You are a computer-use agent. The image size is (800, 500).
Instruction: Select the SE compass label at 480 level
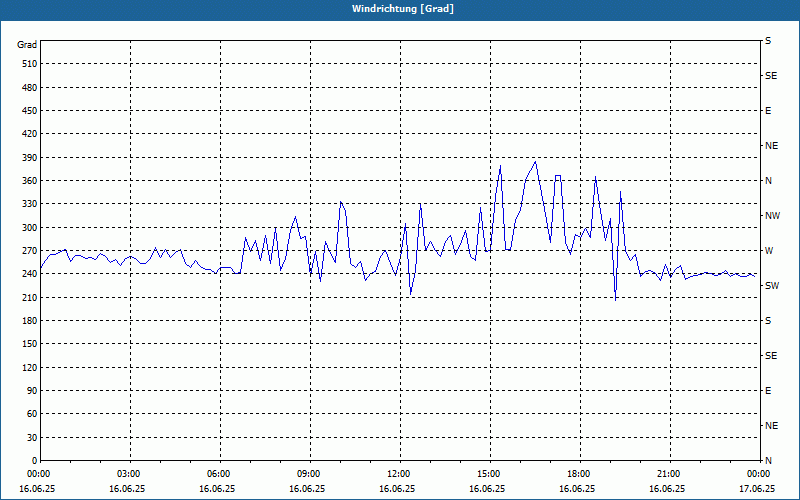click(x=771, y=76)
